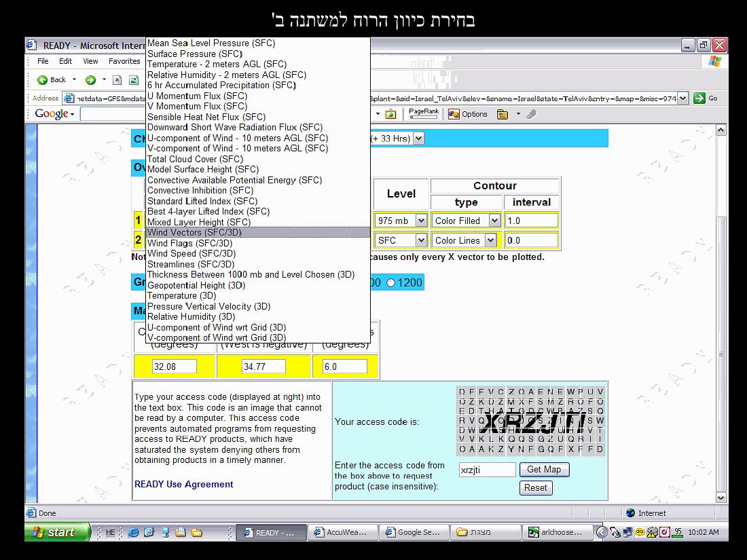Click the Google toolbar folder icon
The height and width of the screenshot is (560, 747).
click(502, 114)
